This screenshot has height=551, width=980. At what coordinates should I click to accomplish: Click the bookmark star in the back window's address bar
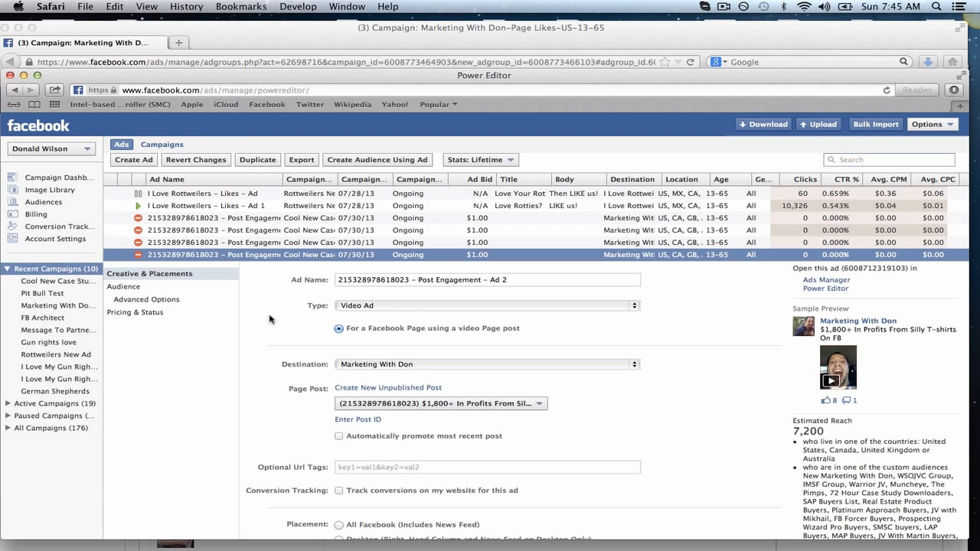665,62
